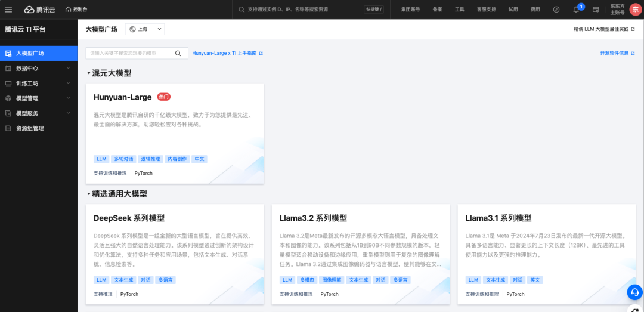Expand the 训练工坊 sidebar chevron
This screenshot has height=312, width=644.
(x=69, y=83)
